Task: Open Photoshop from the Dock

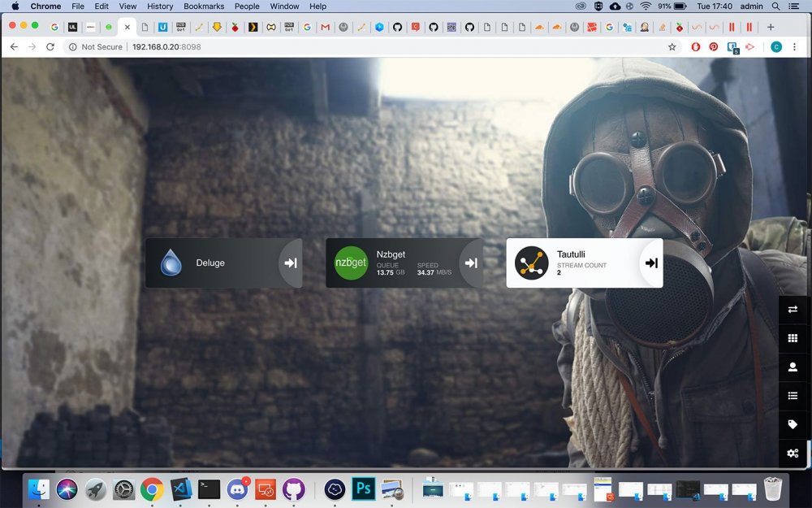Action: point(364,488)
